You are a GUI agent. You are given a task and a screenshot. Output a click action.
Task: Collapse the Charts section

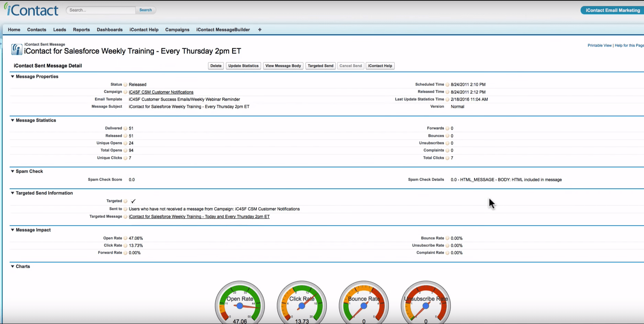click(x=13, y=266)
